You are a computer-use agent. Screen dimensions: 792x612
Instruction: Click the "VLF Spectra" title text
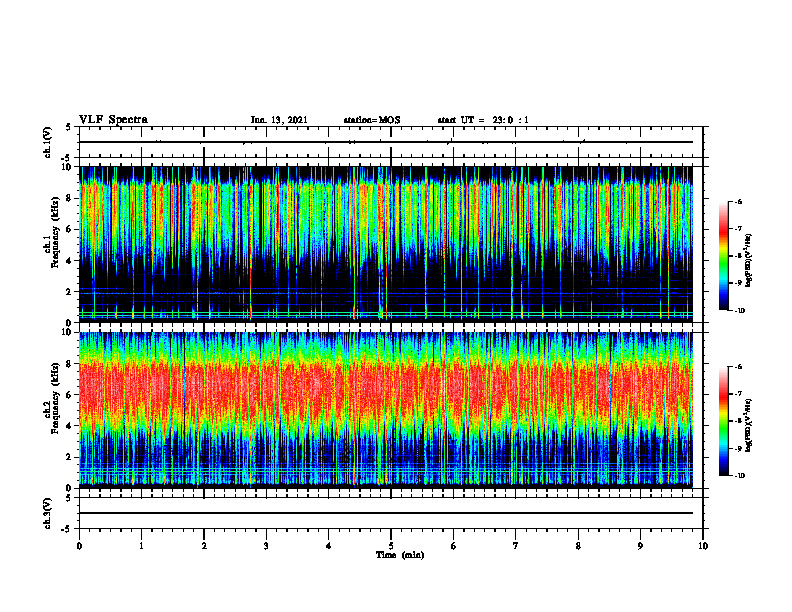pos(113,120)
